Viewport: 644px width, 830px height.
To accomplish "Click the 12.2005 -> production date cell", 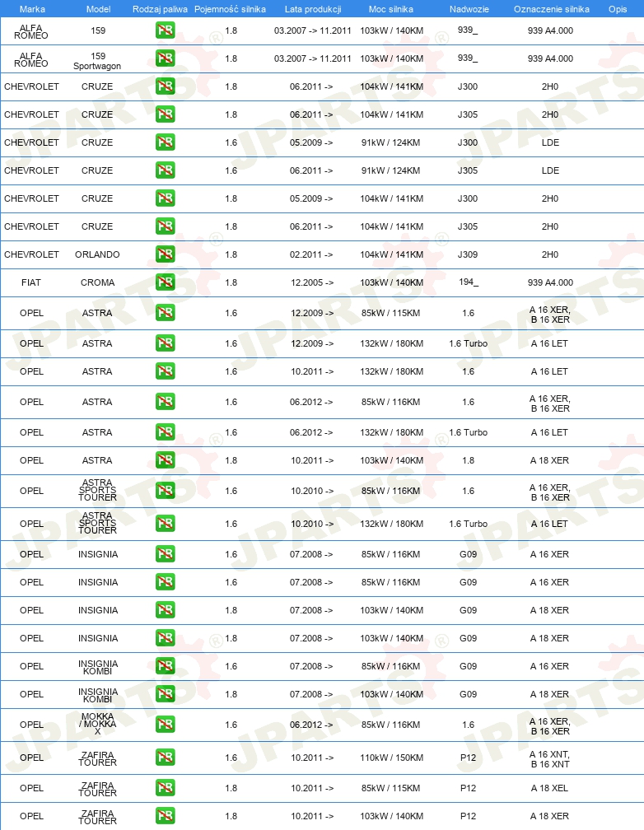I will (312, 282).
